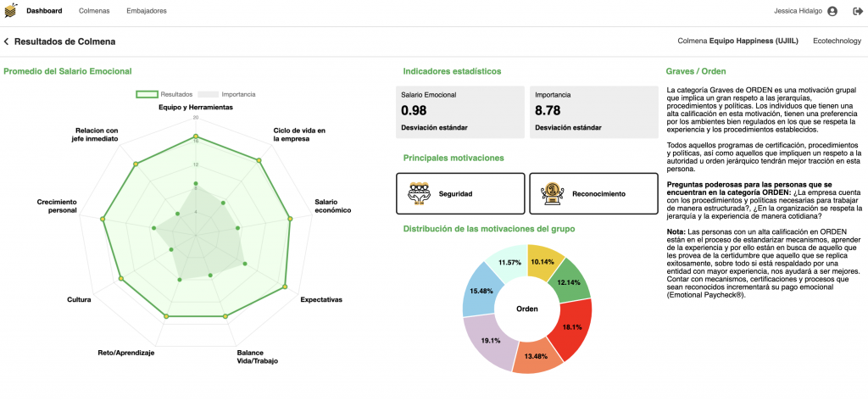This screenshot has width=868, height=401.
Task: Click the red 18.1% donut segment
Action: 574,328
